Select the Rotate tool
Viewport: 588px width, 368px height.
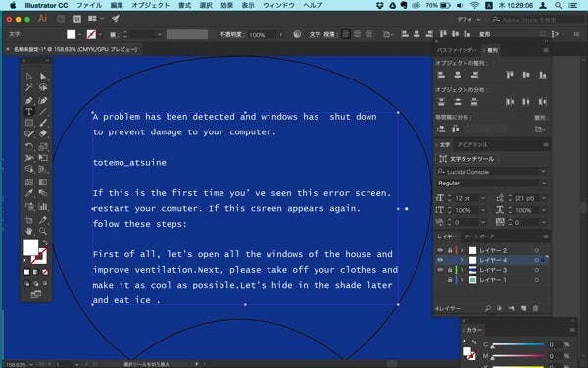tap(29, 146)
